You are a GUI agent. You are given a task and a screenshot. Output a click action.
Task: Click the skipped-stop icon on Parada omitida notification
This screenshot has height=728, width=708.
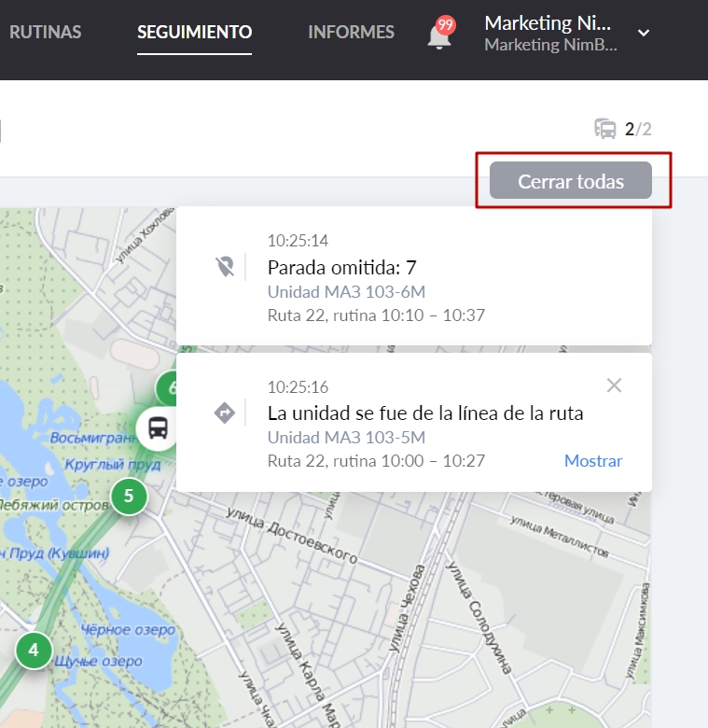(225, 267)
